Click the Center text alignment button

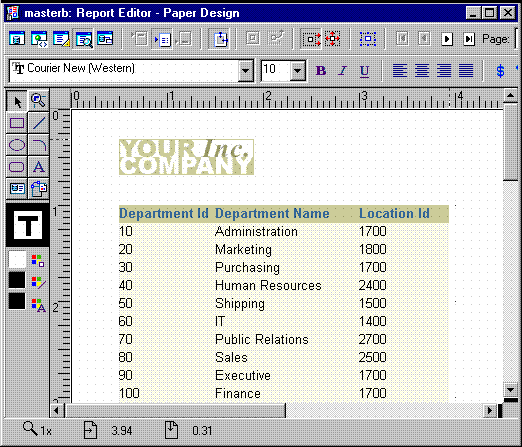[422, 71]
